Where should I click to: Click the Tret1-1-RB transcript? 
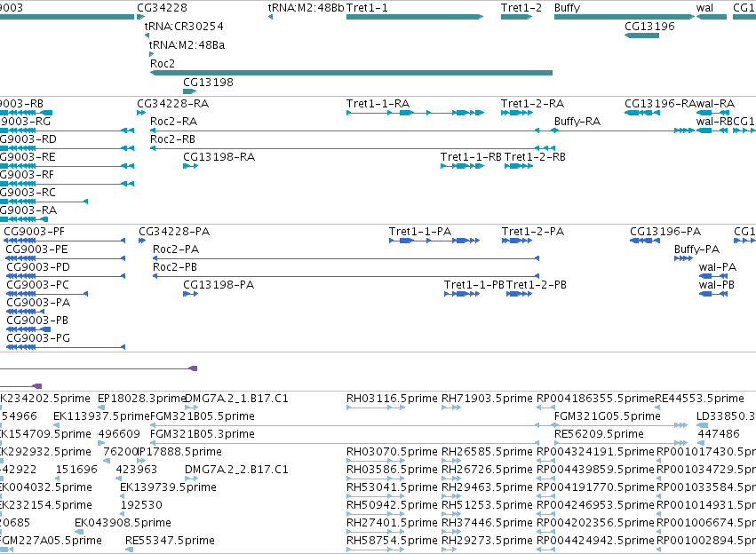462,166
